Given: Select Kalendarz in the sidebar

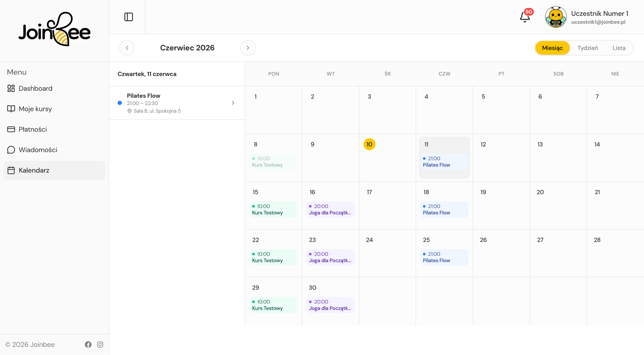Looking at the screenshot, I should 54,170.
